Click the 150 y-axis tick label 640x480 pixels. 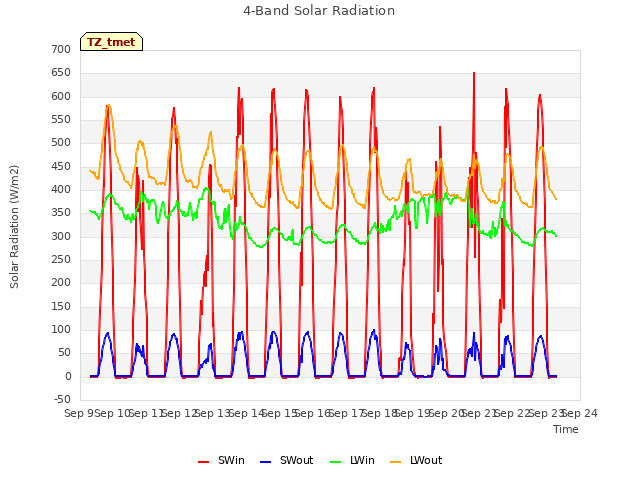pyautogui.click(x=61, y=307)
